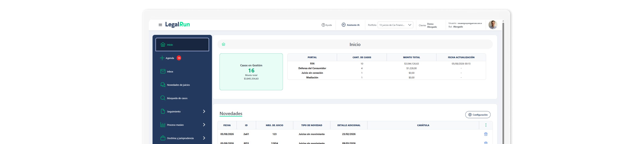Click the MONTO TOTAL header
Viewport: 644px width, 144px height.
412,57
